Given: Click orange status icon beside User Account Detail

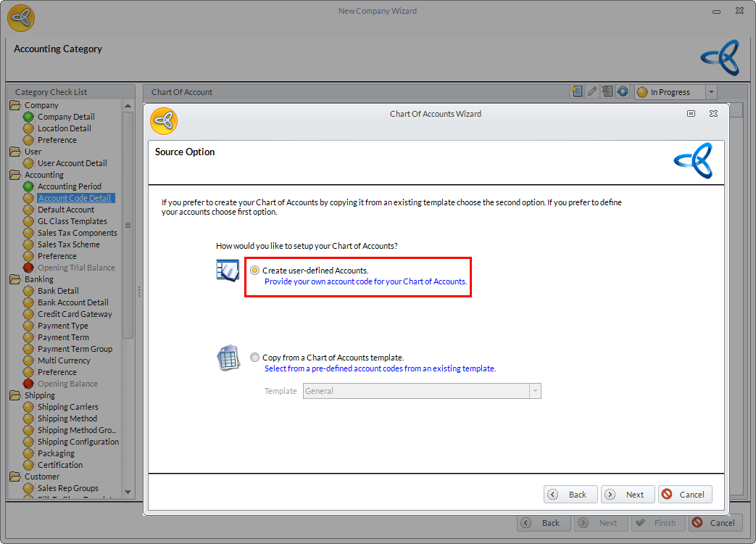Looking at the screenshot, I should (28, 163).
